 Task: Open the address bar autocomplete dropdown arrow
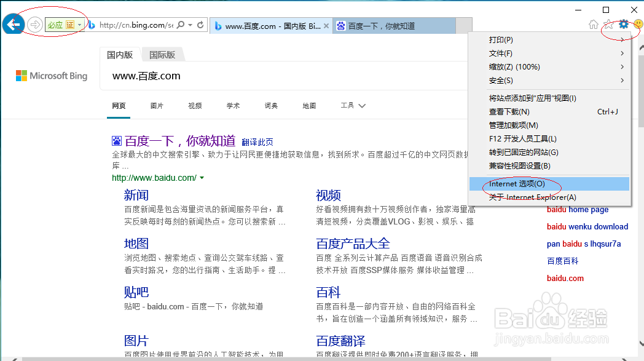tap(190, 25)
